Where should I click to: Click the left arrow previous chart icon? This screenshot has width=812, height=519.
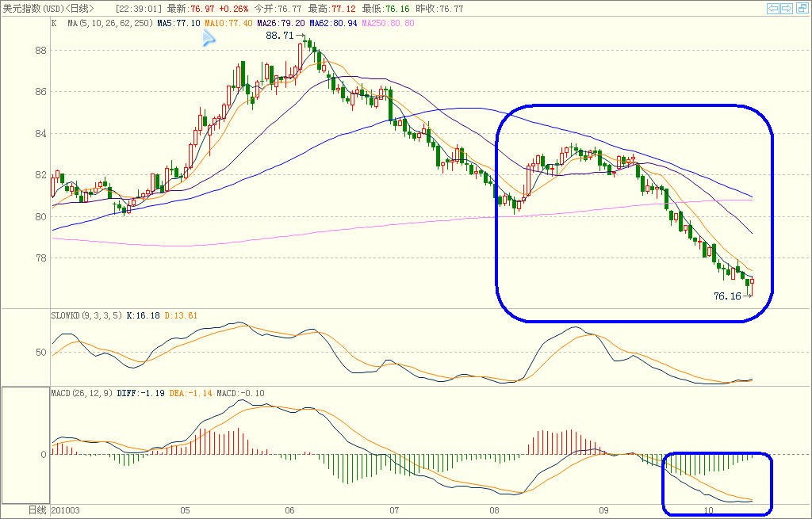(773, 8)
